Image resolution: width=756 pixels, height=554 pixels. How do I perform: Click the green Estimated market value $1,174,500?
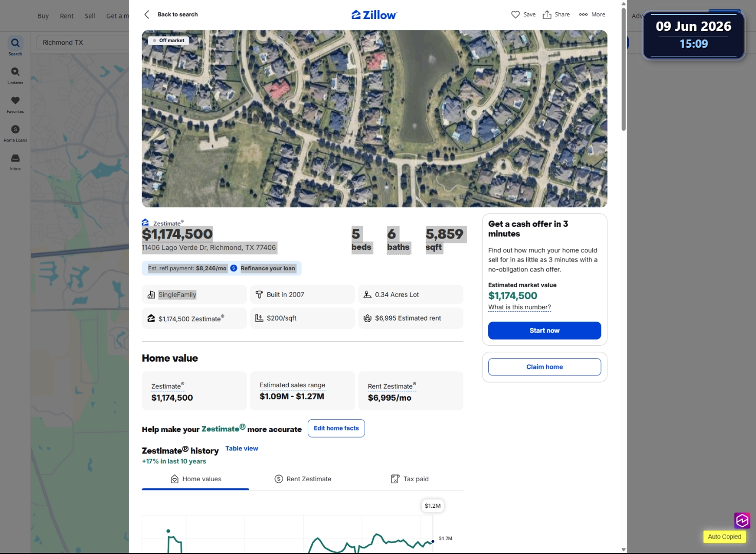(x=513, y=295)
